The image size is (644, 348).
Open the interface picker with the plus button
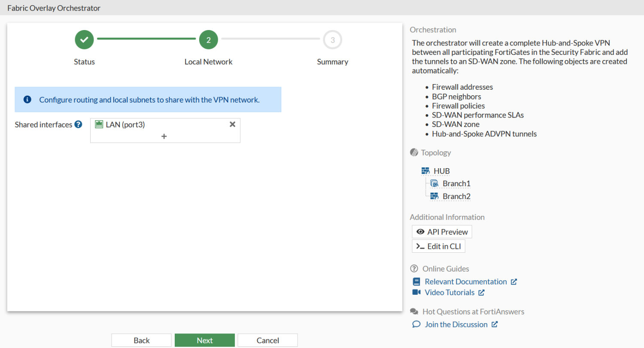164,136
